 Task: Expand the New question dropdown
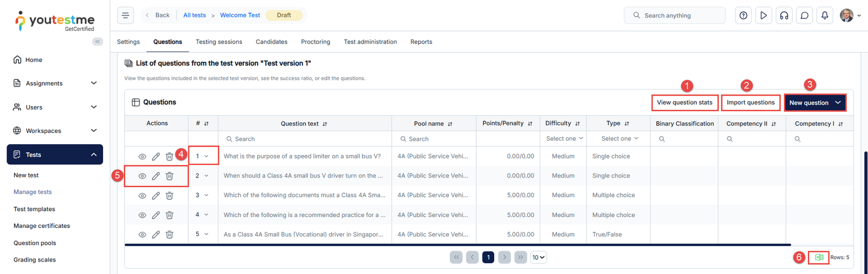[838, 103]
